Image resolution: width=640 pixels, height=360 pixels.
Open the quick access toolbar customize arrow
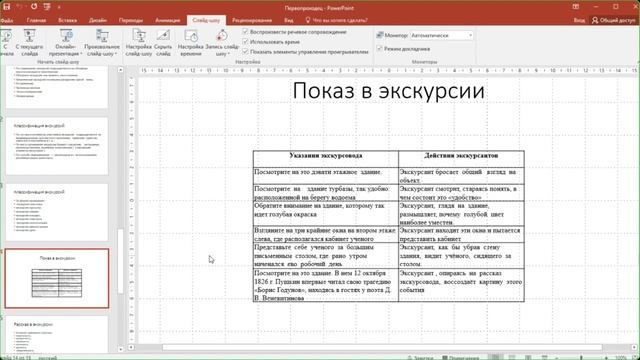point(59,7)
